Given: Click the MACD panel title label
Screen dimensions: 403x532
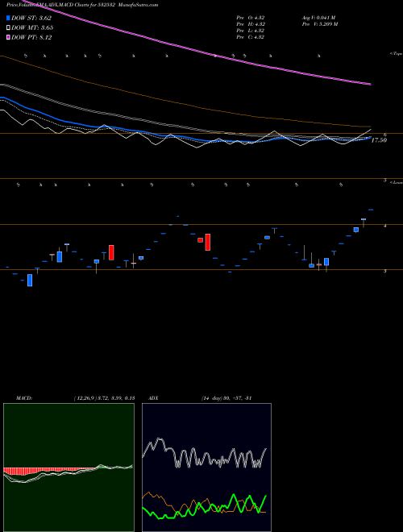Looking at the screenshot, I should click(x=24, y=398).
